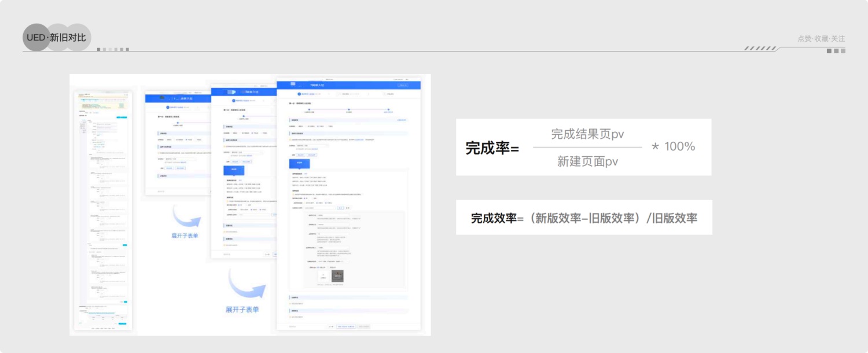
Task: Click the uploaded logo thumbnail preview
Action: click(x=337, y=277)
